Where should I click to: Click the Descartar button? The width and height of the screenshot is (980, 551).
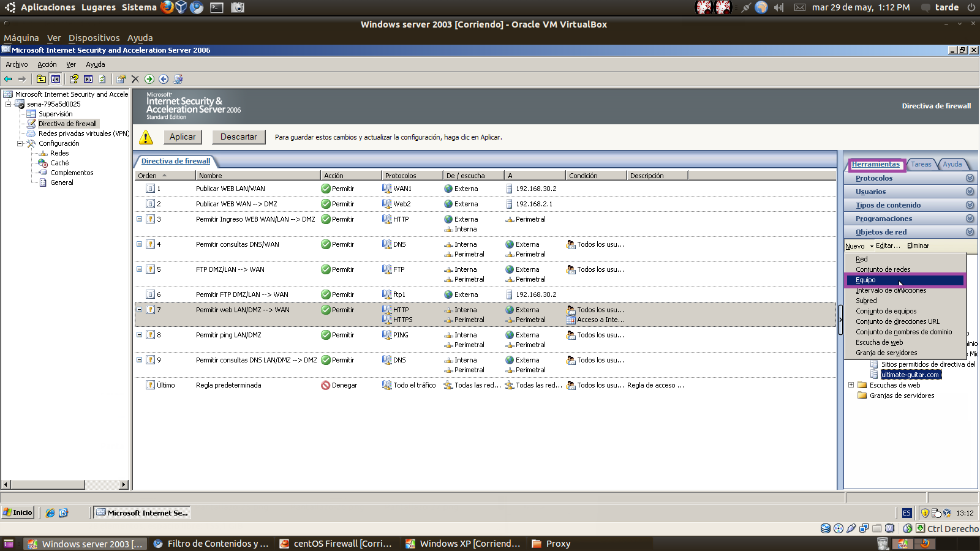[x=239, y=137]
